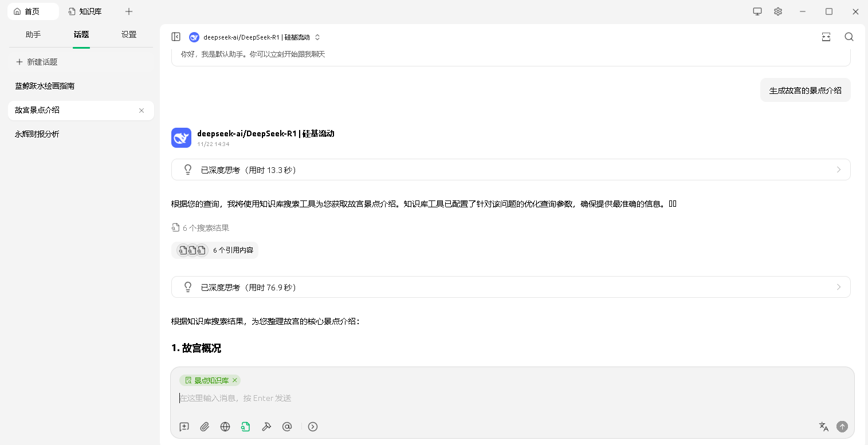
Task: Open the 蓝鲸跃水绘画指南 topic
Action: tap(81, 86)
